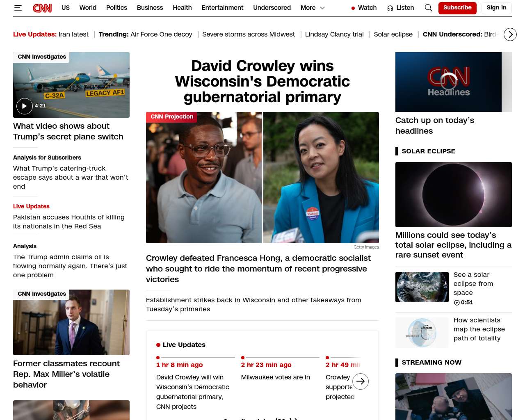Screen dimensions: 525x420
Task: Open the Business section
Action: (150, 8)
